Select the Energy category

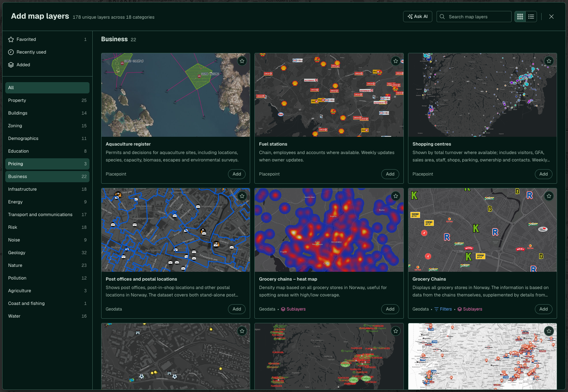(47, 202)
